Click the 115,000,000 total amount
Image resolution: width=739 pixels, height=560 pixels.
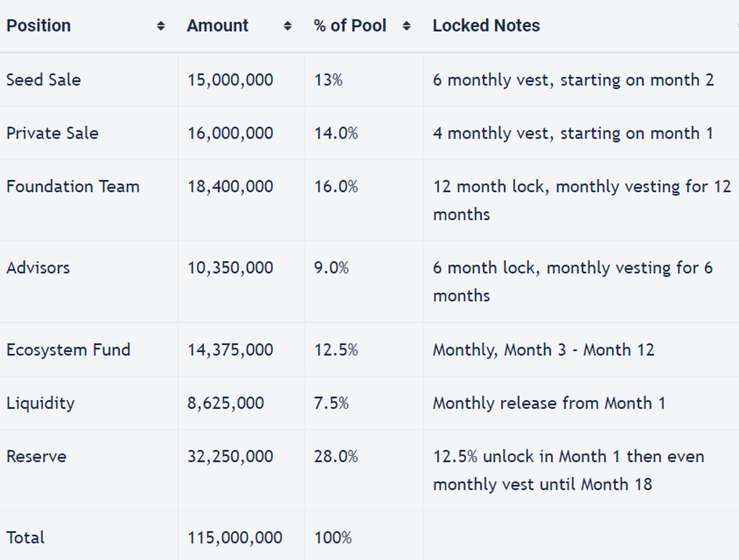(x=235, y=538)
